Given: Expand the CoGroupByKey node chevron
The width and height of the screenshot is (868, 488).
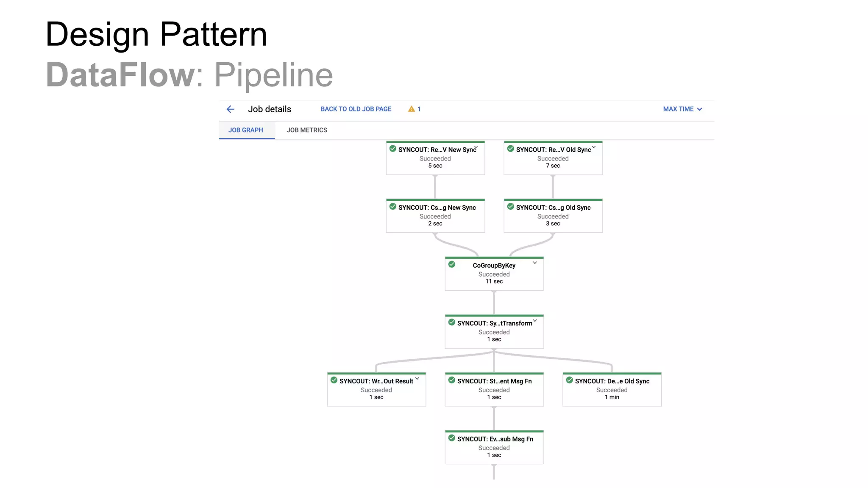Looking at the screenshot, I should click(x=535, y=263).
